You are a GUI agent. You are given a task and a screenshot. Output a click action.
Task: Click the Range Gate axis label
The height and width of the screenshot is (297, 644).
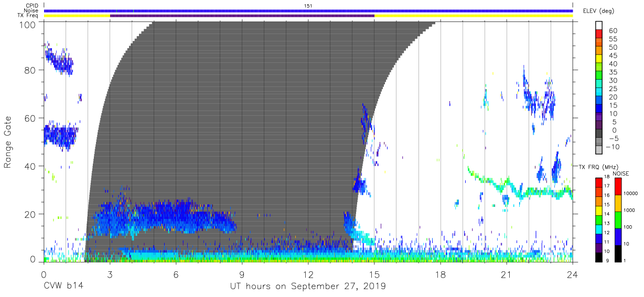[8, 142]
